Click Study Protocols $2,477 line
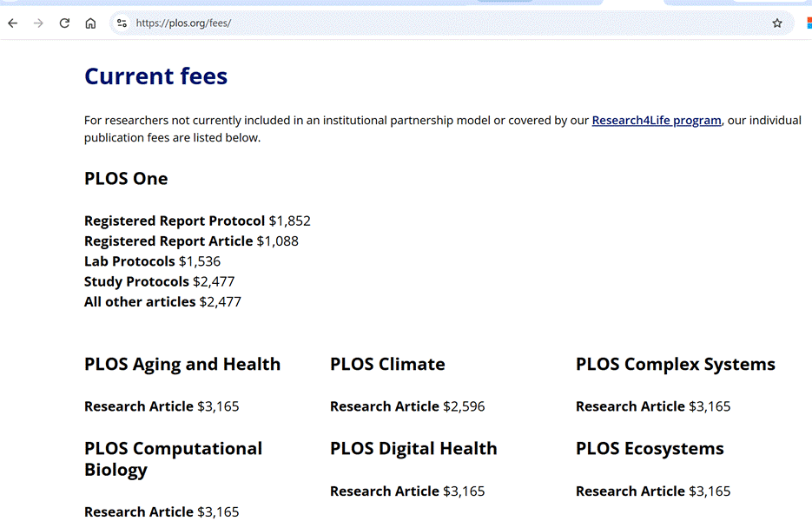 click(x=160, y=281)
